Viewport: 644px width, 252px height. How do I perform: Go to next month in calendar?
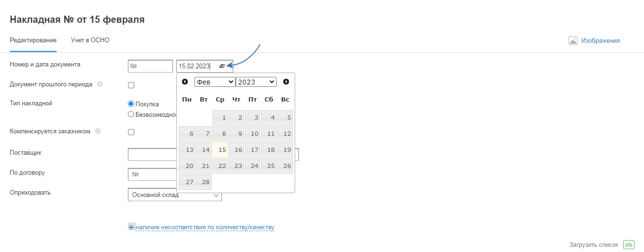tap(286, 82)
